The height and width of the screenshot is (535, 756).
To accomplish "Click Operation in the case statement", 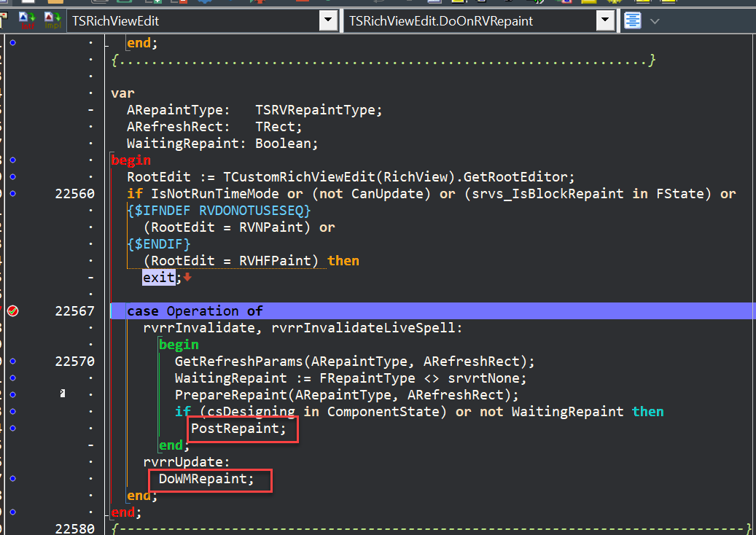I will pos(203,311).
